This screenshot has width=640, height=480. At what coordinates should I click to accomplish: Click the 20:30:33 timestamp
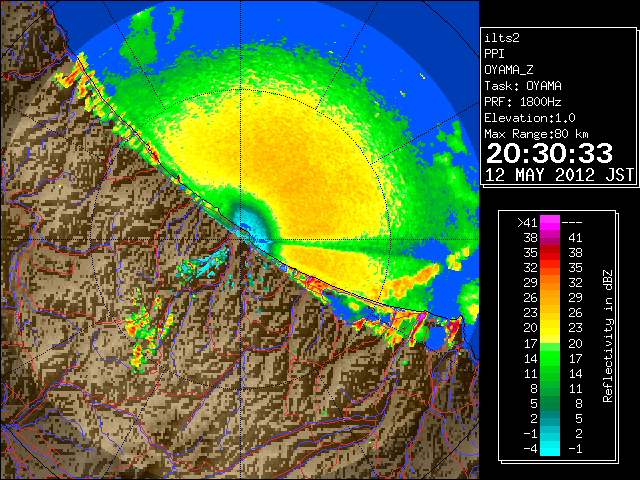pos(549,153)
